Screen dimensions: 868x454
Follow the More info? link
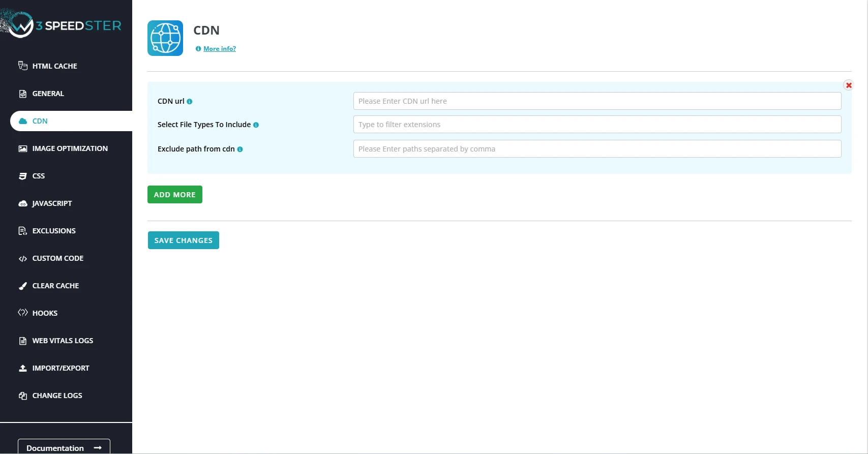coord(220,49)
